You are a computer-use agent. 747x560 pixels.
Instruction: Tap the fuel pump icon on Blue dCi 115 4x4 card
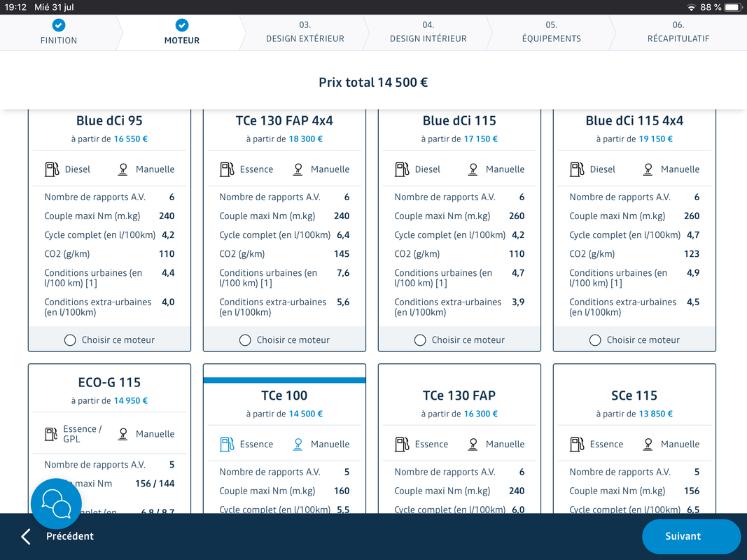click(x=577, y=169)
